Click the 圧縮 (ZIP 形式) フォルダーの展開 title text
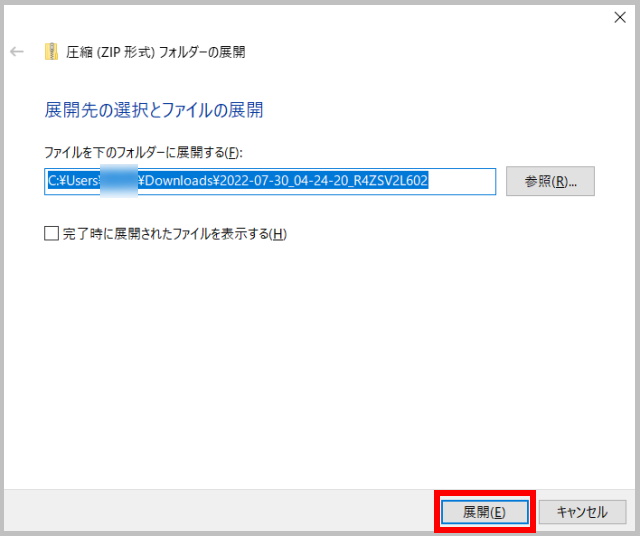 [155, 52]
